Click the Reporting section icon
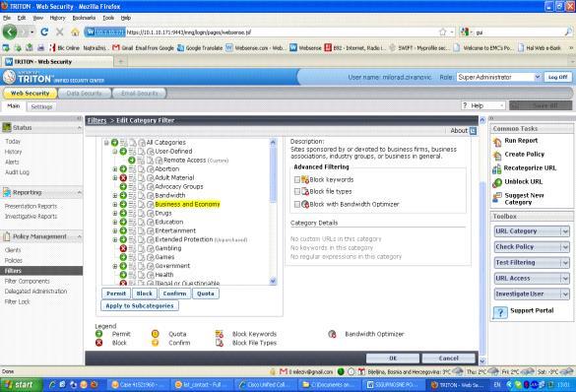The image size is (576, 392). (7, 192)
